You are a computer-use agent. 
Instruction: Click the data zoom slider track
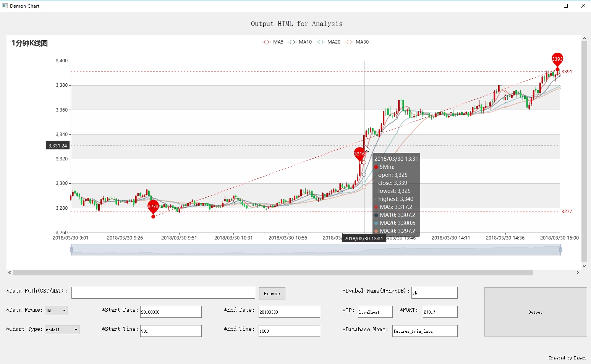[316, 250]
